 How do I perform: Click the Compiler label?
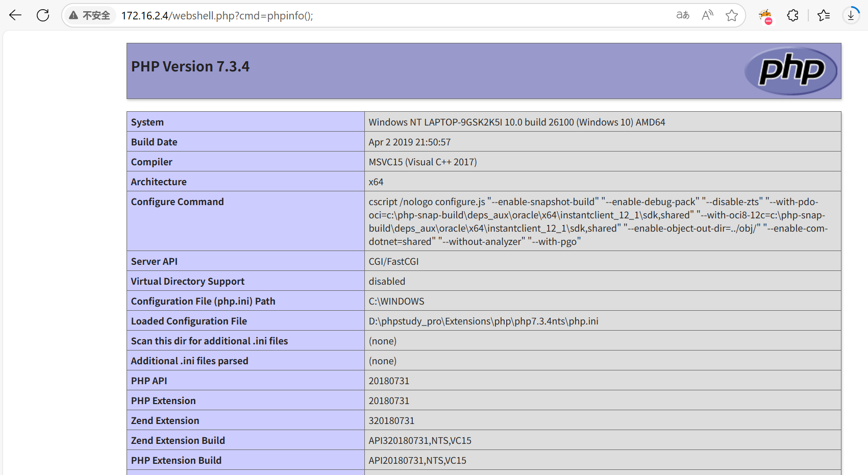coord(152,162)
